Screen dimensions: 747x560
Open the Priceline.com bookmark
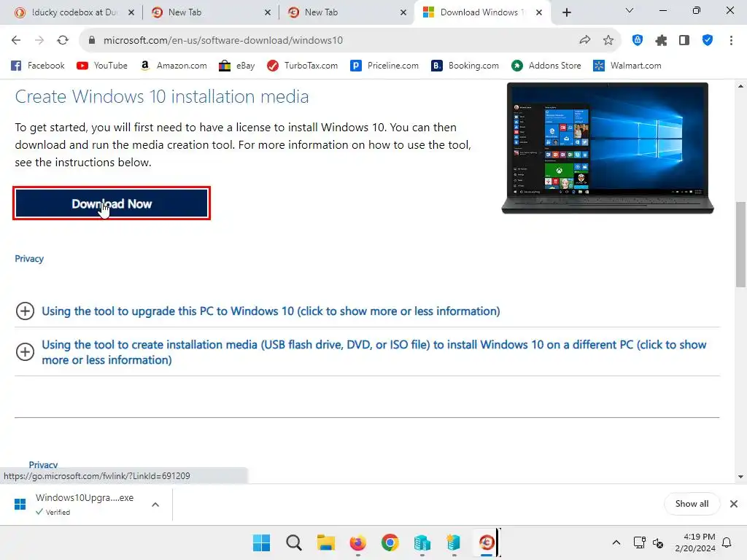tap(384, 66)
